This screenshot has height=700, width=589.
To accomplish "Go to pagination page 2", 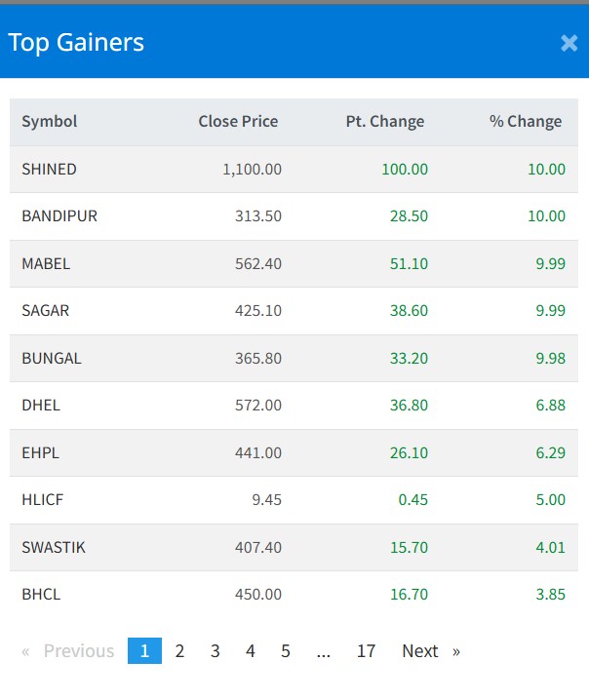I will (179, 651).
